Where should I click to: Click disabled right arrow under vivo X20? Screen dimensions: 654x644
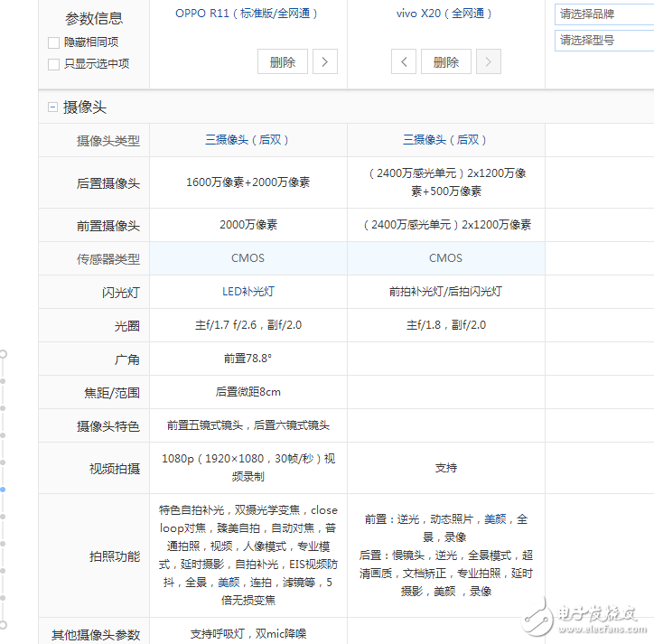coord(489,61)
